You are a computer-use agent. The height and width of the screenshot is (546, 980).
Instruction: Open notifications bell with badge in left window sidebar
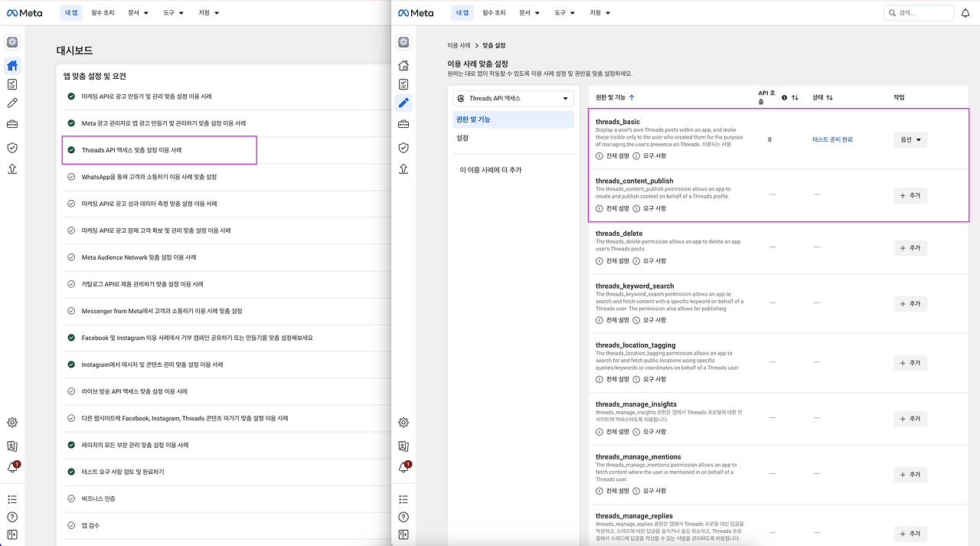13,467
